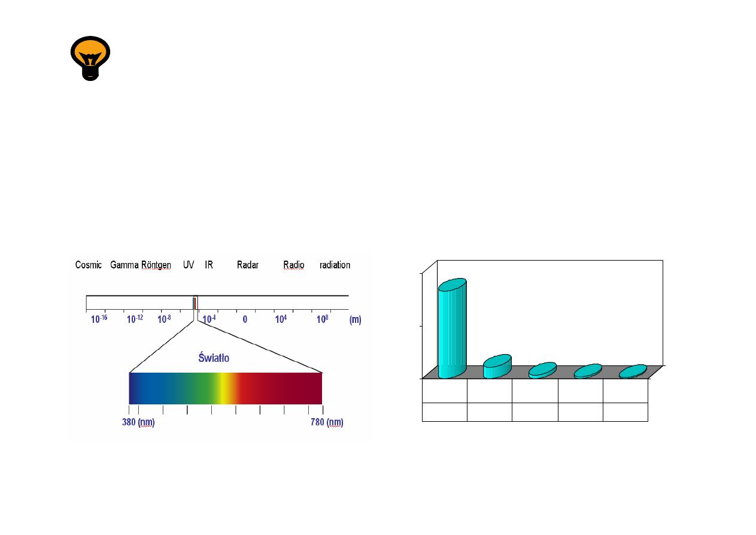Click the last bottom-row cell under the chart

[625, 412]
